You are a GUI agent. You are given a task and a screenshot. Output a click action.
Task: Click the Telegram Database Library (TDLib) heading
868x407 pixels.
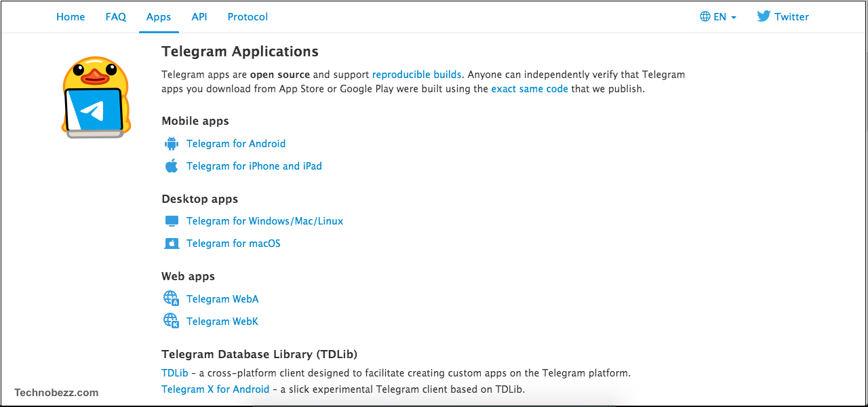point(260,354)
